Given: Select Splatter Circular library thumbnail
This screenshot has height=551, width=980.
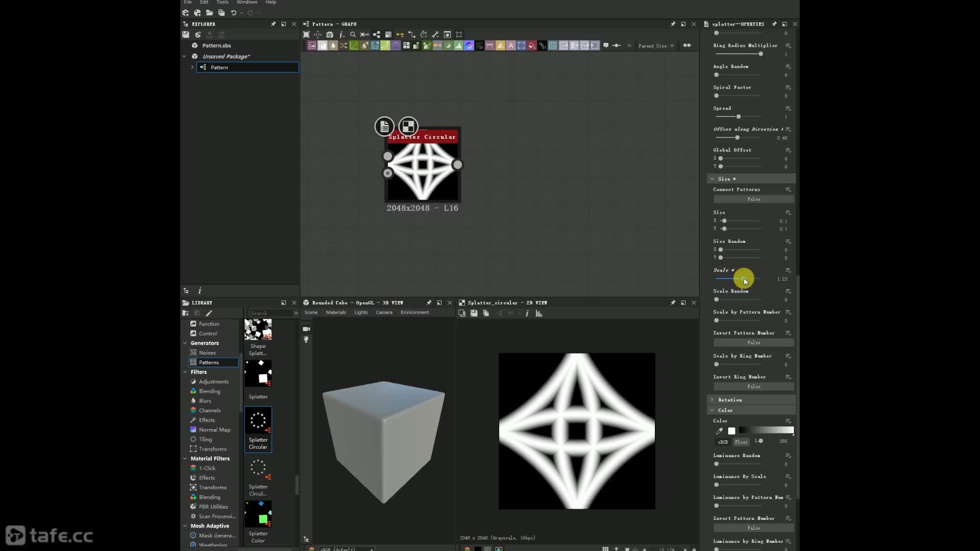Looking at the screenshot, I should (258, 430).
